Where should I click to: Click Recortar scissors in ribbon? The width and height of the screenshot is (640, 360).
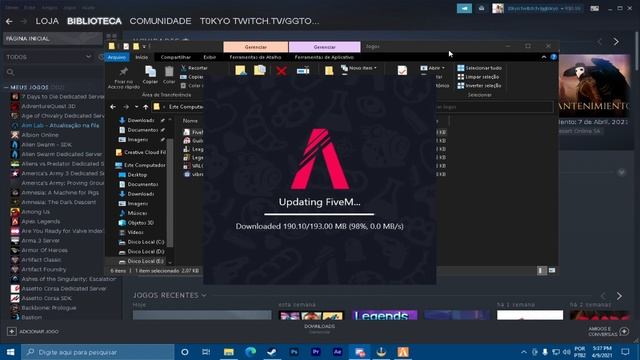[194, 68]
